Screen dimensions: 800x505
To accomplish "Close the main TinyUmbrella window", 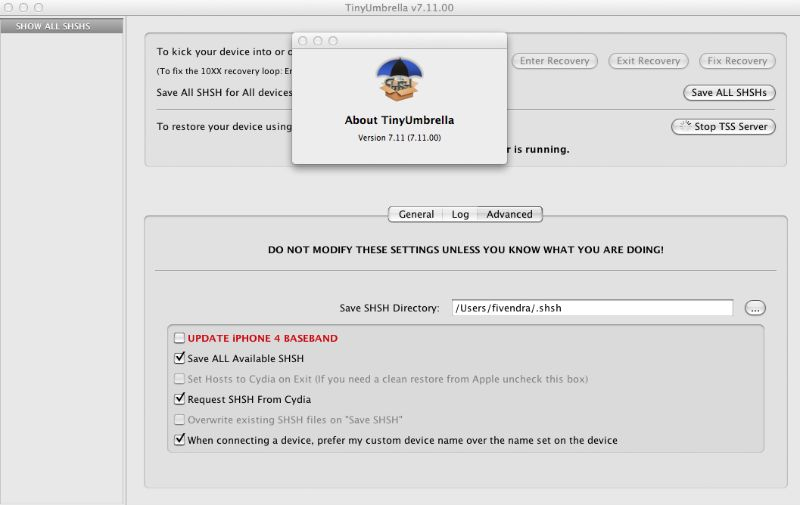I will tap(8, 8).
